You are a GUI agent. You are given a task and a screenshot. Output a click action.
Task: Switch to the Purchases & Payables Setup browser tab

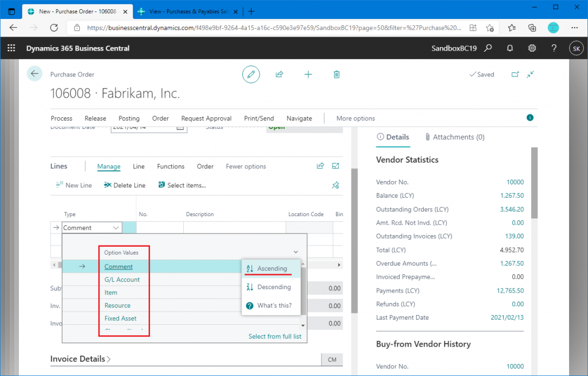coord(188,11)
